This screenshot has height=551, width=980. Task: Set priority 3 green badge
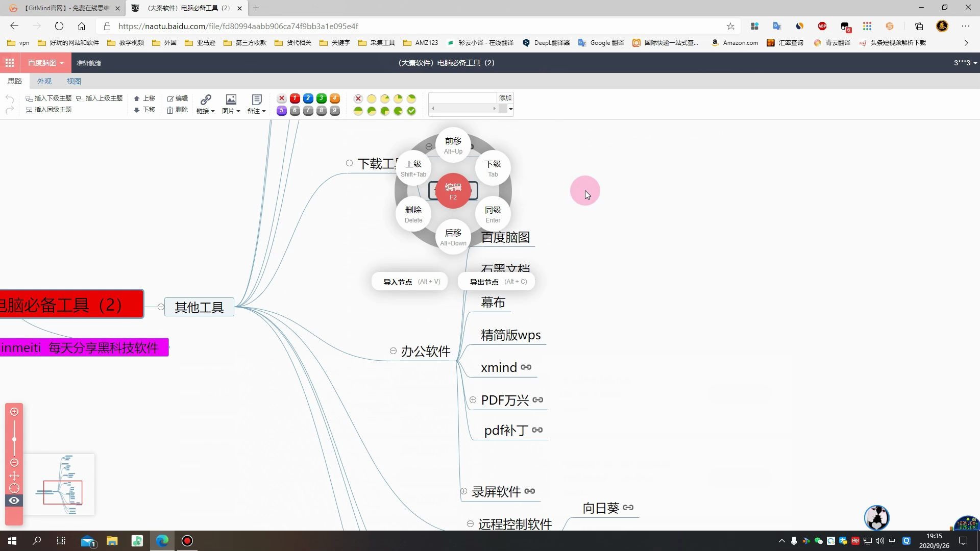[x=321, y=98]
